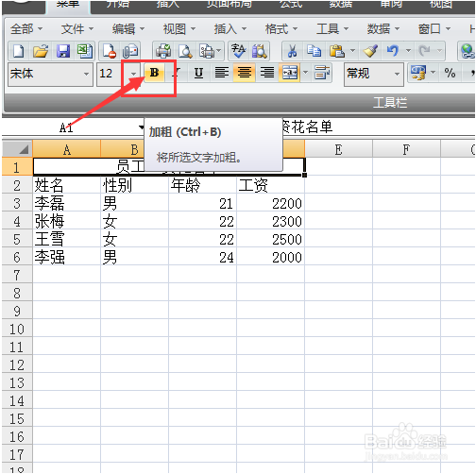
Task: Align text left in cell
Action: [x=222, y=73]
